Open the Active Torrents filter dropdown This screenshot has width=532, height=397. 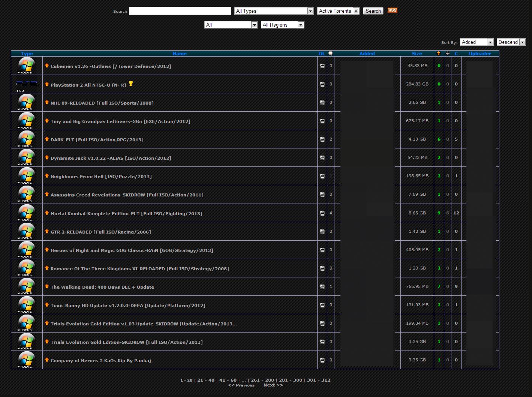click(x=338, y=11)
